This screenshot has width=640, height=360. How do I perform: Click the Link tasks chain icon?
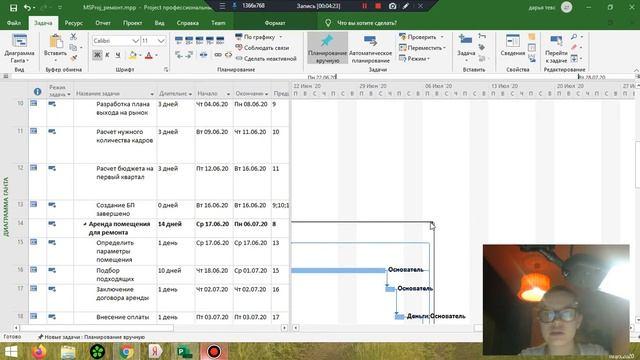point(218,55)
